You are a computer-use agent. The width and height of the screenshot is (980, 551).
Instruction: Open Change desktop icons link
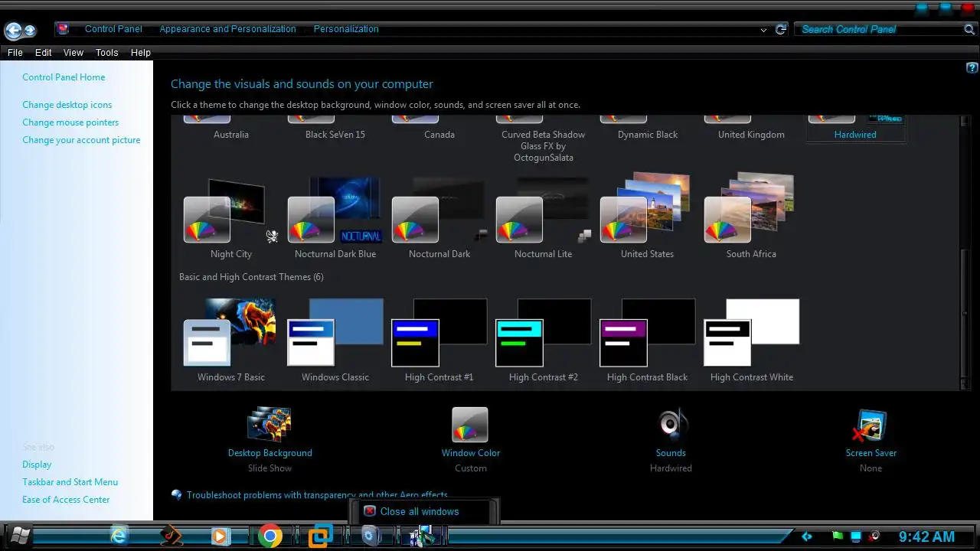[x=67, y=105]
